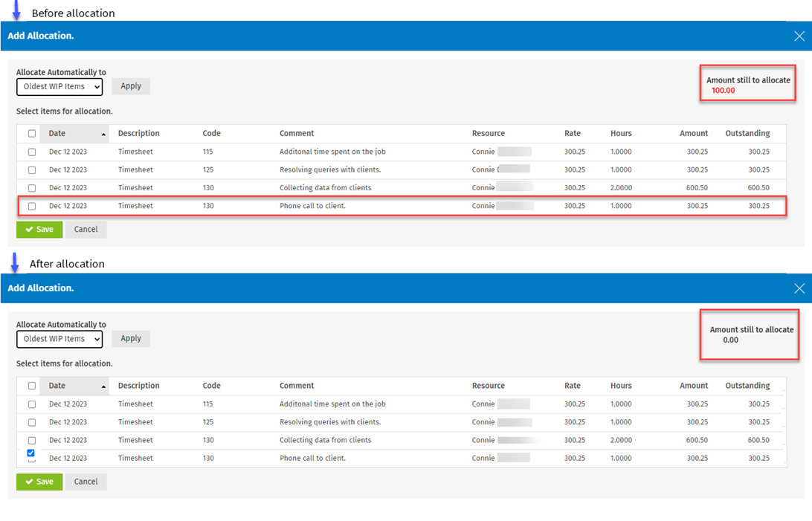Viewport: 812px width, 521px height.
Task: Select 'Resolving queries with clients.' in After table
Action: 330,423
